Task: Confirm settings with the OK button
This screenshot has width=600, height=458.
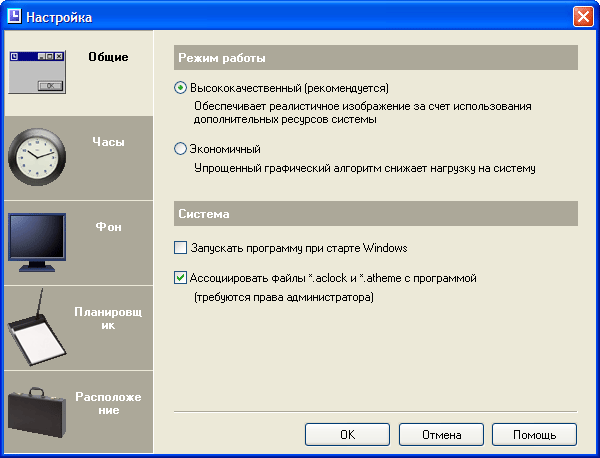Action: tap(347, 435)
